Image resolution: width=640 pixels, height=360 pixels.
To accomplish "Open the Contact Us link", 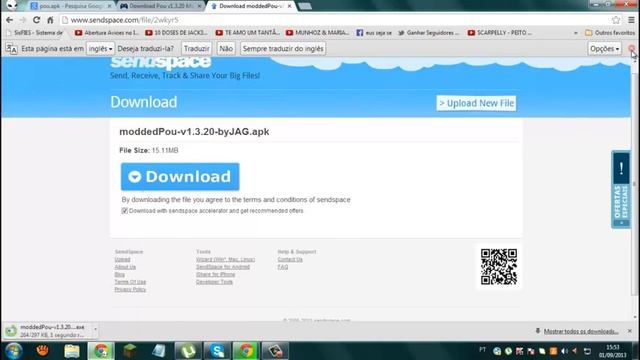I will 290,260.
